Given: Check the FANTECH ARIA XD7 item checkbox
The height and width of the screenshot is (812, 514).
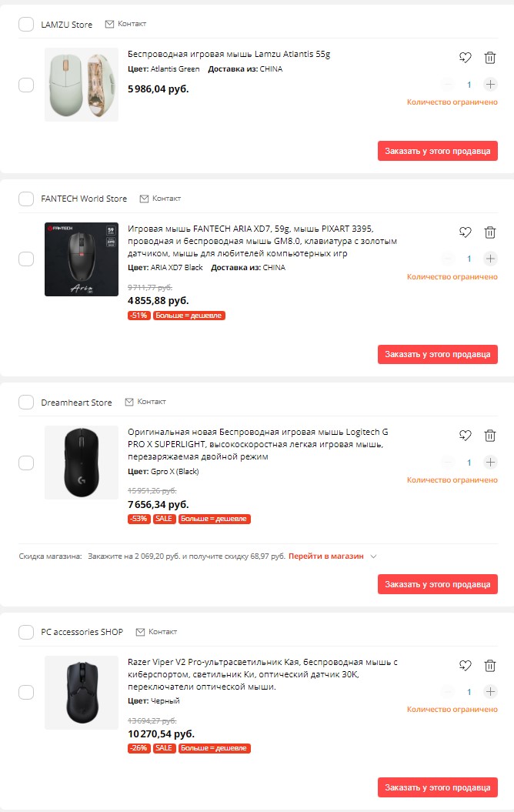Looking at the screenshot, I should (26, 259).
